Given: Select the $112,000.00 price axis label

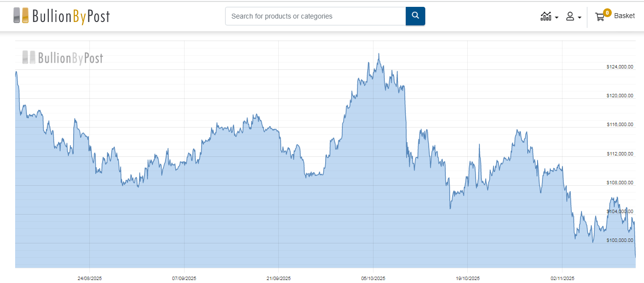Looking at the screenshot, I should pos(620,154).
